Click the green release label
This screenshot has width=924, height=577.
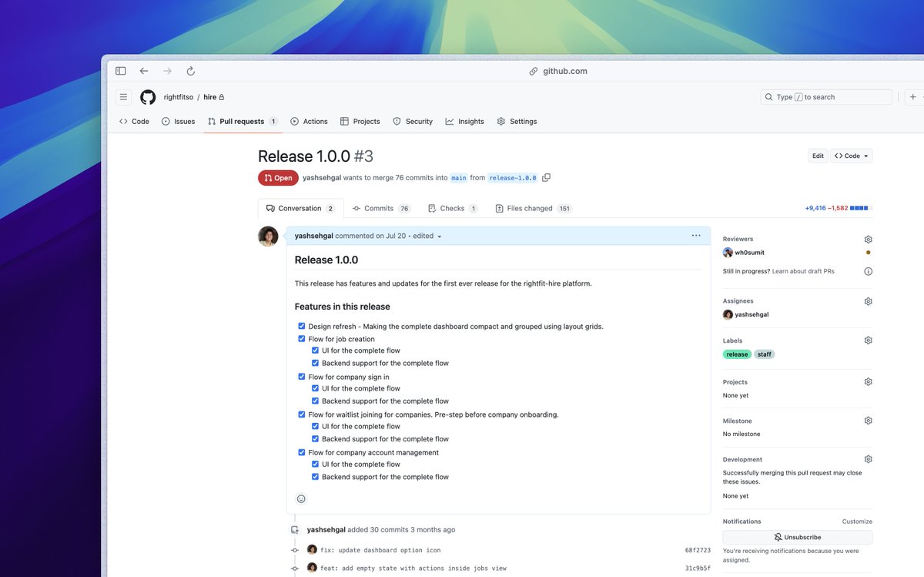pos(737,354)
